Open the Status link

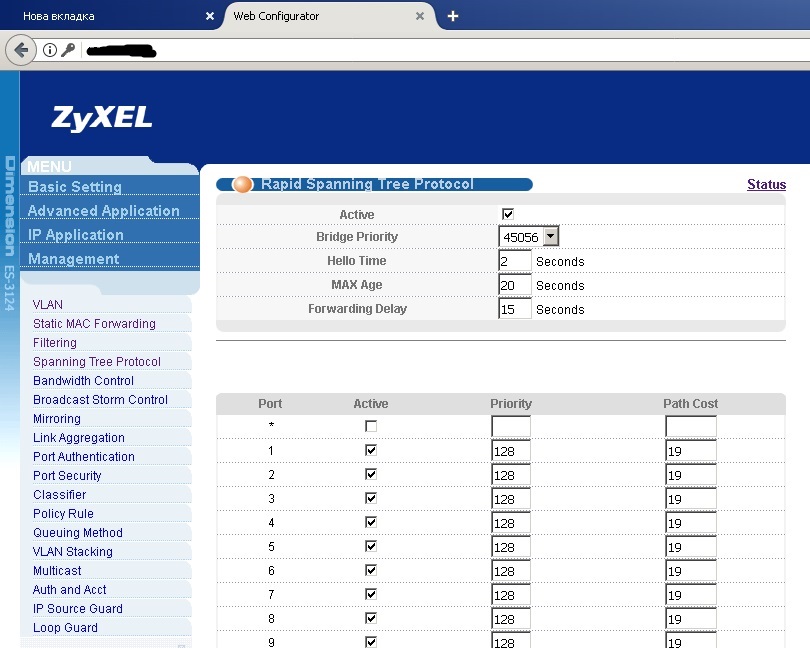tap(766, 184)
